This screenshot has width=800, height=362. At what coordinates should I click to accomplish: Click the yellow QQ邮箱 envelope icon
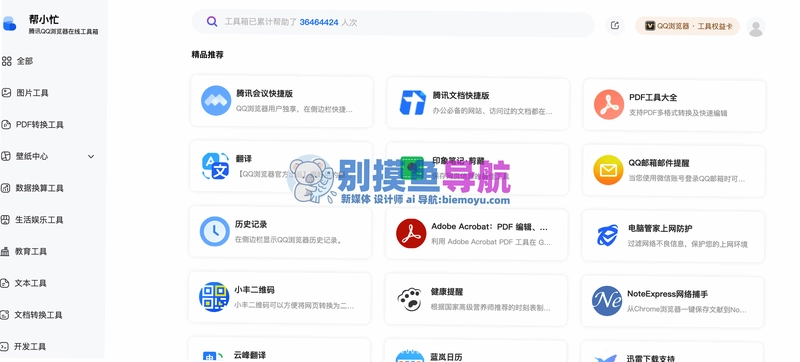click(x=608, y=170)
